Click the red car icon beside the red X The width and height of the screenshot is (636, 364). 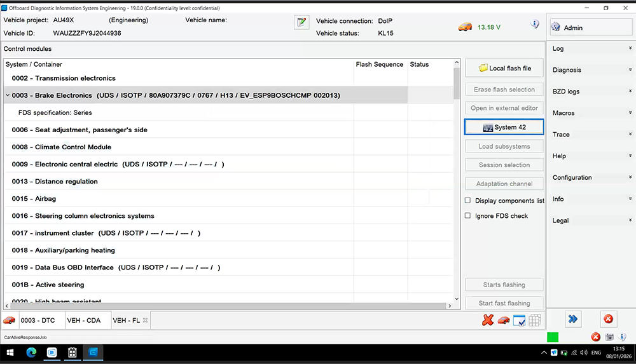click(503, 320)
